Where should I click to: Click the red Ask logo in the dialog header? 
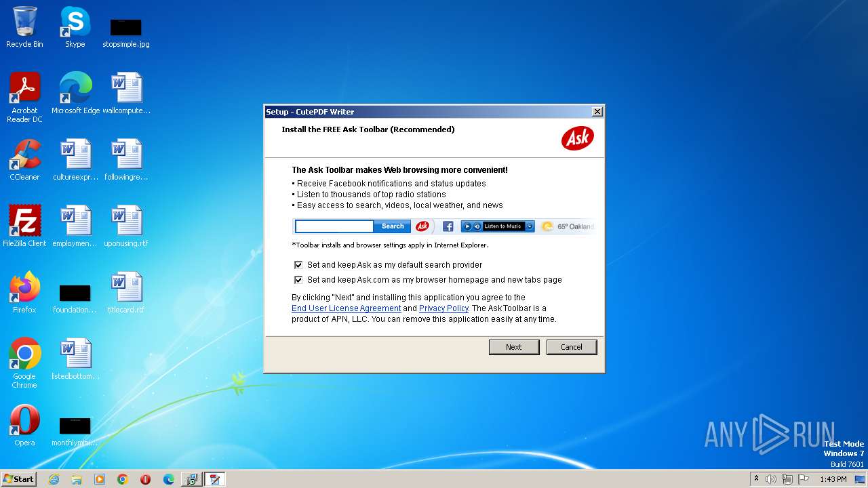578,138
